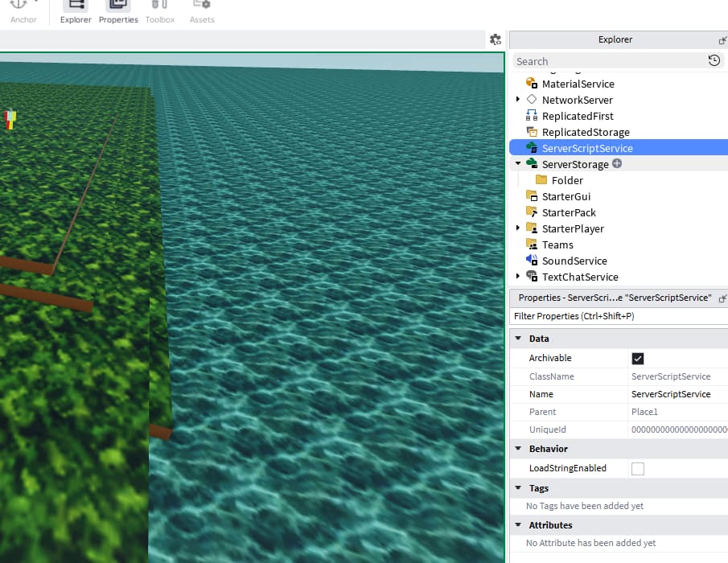Click the Explorer search history icon

714,61
